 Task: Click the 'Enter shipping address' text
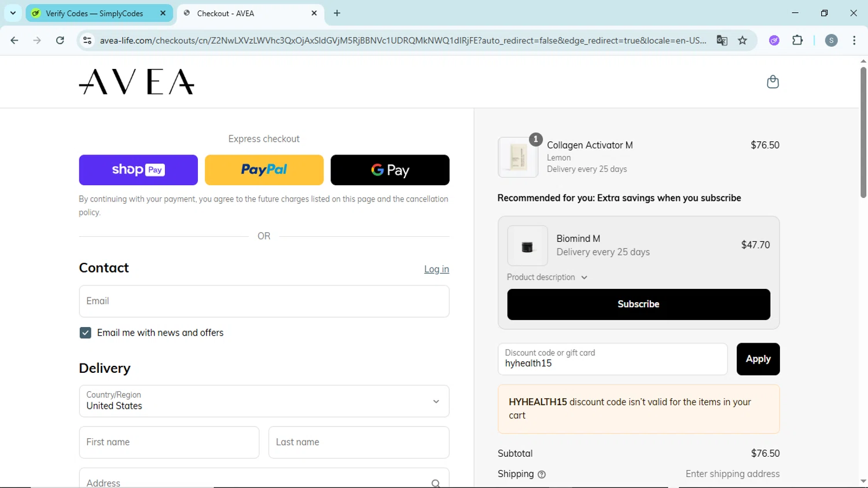[x=733, y=474]
